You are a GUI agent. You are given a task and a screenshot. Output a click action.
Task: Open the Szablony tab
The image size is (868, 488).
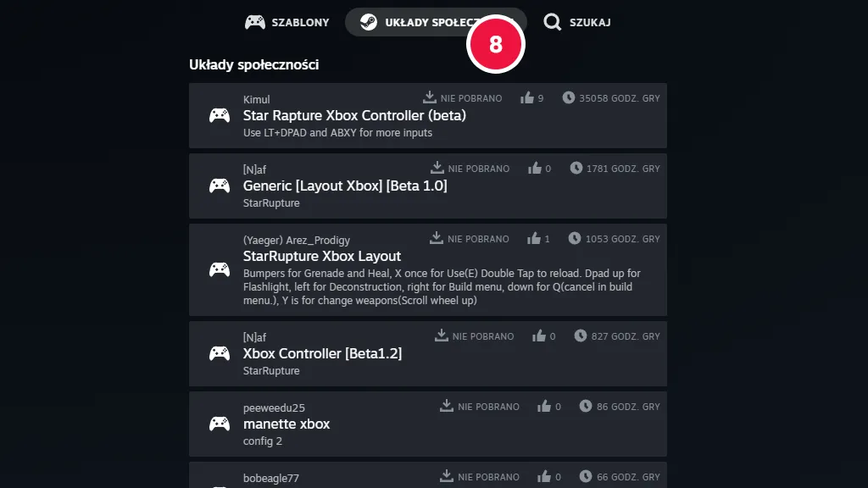[x=287, y=22]
